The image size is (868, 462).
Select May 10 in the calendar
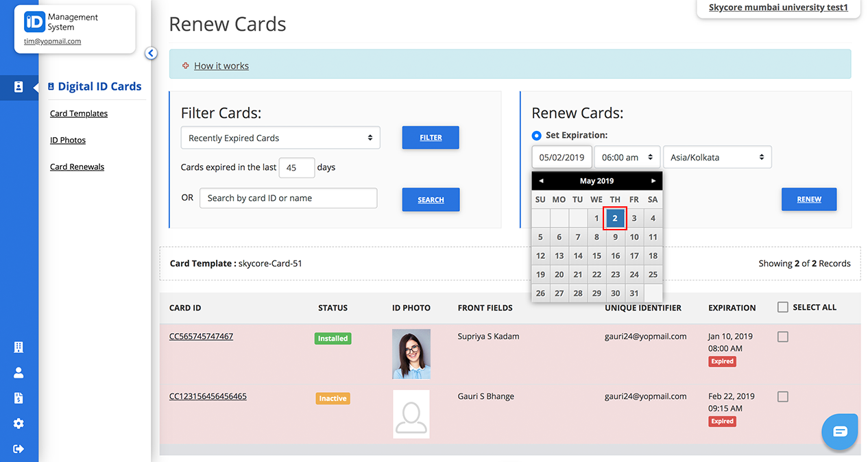click(x=634, y=237)
